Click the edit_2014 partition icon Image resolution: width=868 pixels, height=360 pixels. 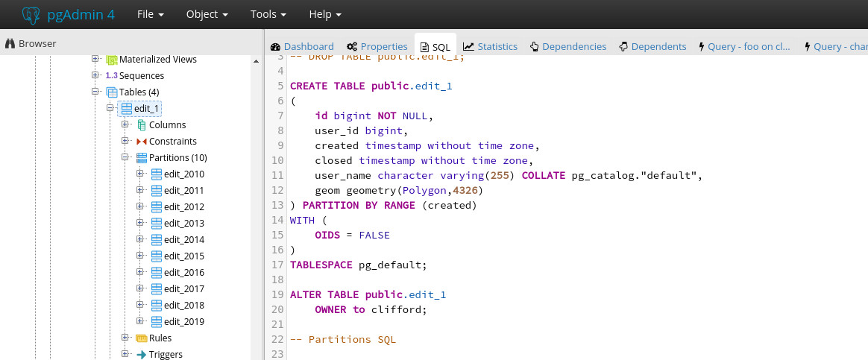(156, 239)
